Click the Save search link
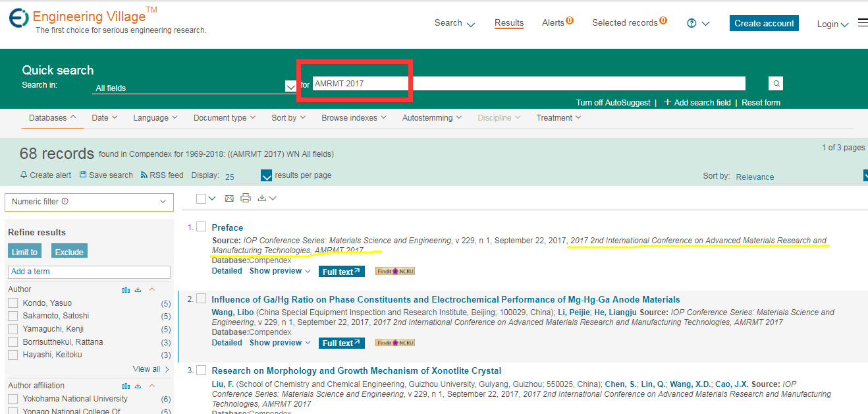 (x=106, y=175)
